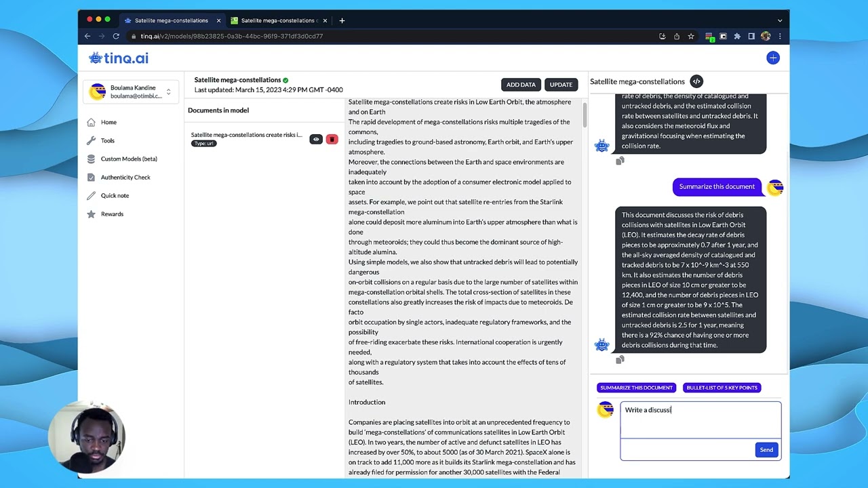868x488 pixels.
Task: Go back with the browser back arrow
Action: (87, 37)
